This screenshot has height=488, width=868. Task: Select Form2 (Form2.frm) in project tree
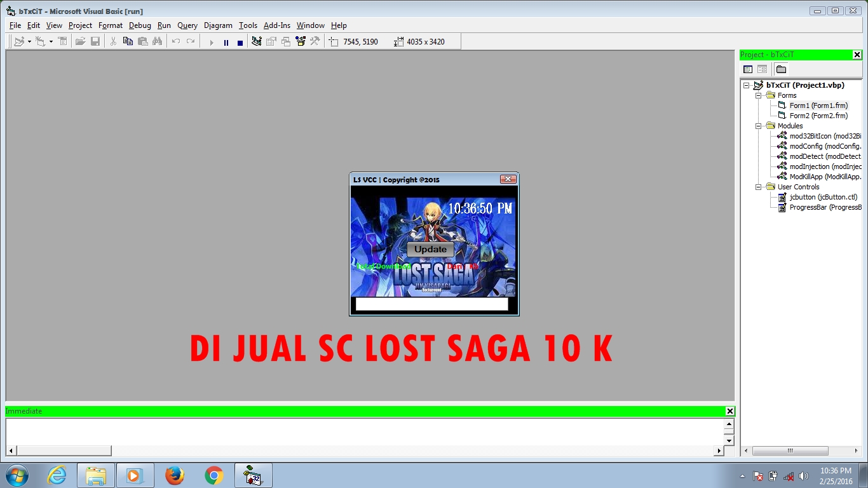pyautogui.click(x=818, y=116)
